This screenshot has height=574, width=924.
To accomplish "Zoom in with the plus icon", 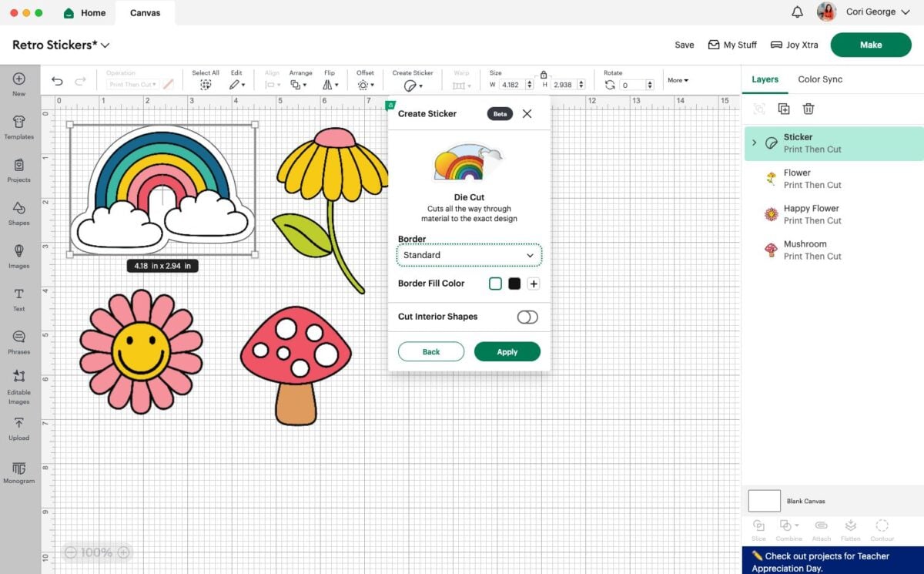I will coord(122,552).
